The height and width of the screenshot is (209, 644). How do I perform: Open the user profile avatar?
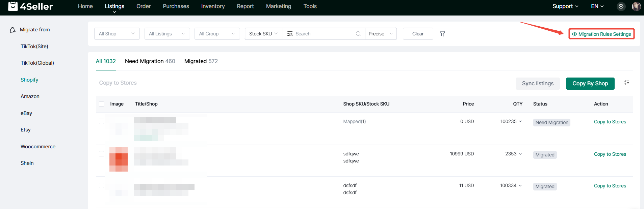coord(636,6)
